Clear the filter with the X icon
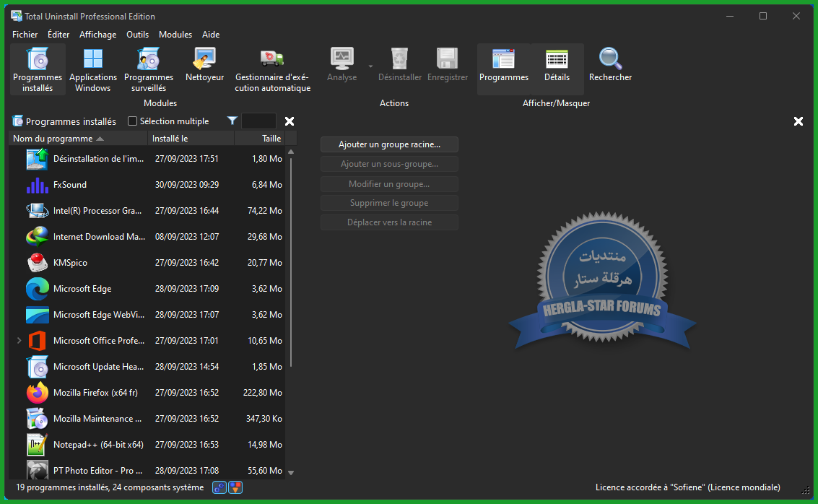Image resolution: width=818 pixels, height=504 pixels. pyautogui.click(x=290, y=121)
